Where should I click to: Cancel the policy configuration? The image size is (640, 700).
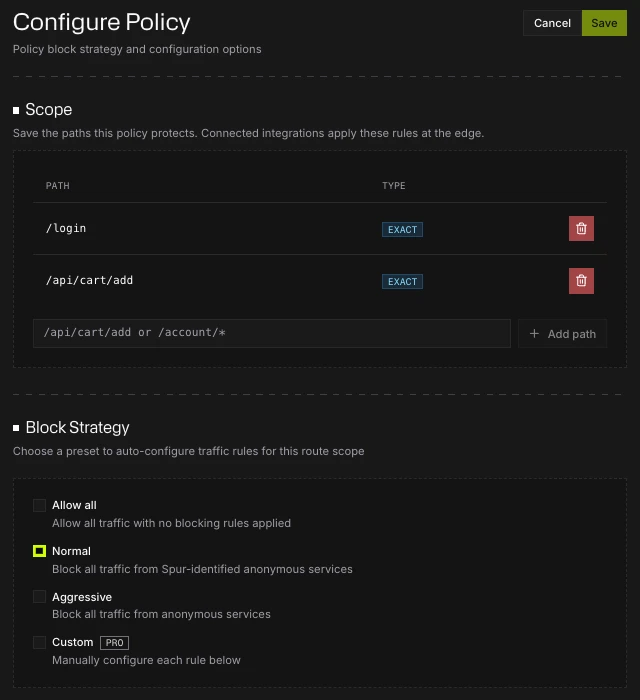coord(553,23)
